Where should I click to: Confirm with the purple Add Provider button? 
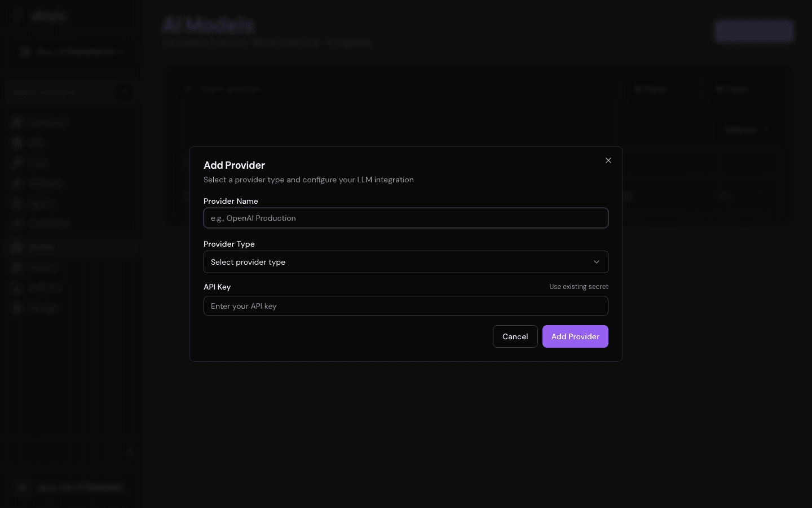tap(575, 336)
